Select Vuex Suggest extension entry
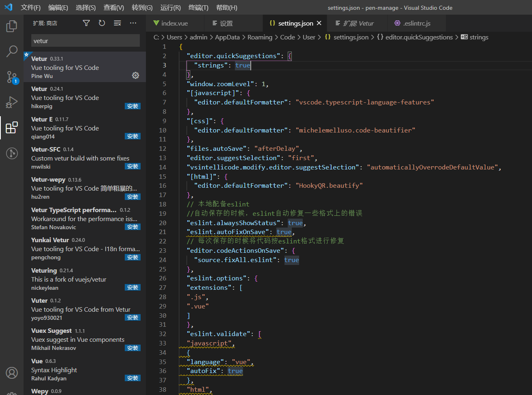The width and height of the screenshot is (532, 395). point(85,339)
